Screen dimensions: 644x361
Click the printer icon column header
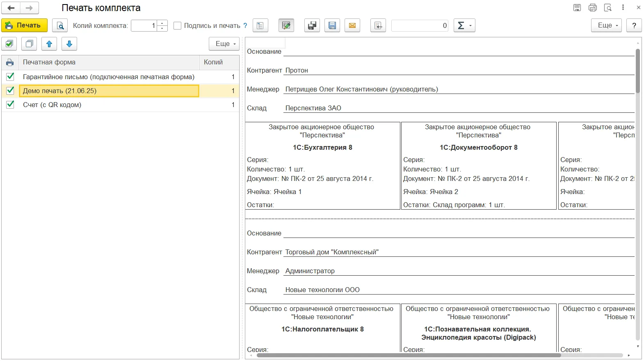pos(10,62)
